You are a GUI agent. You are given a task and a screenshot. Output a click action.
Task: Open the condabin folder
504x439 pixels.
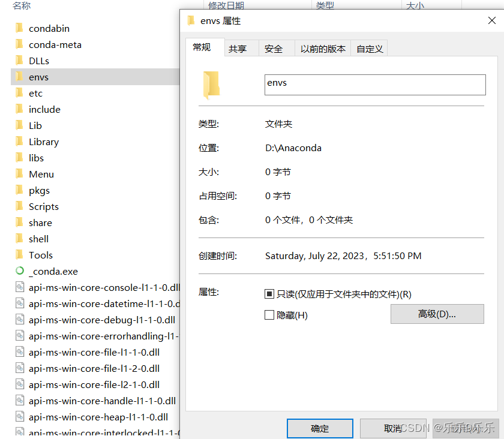(50, 28)
